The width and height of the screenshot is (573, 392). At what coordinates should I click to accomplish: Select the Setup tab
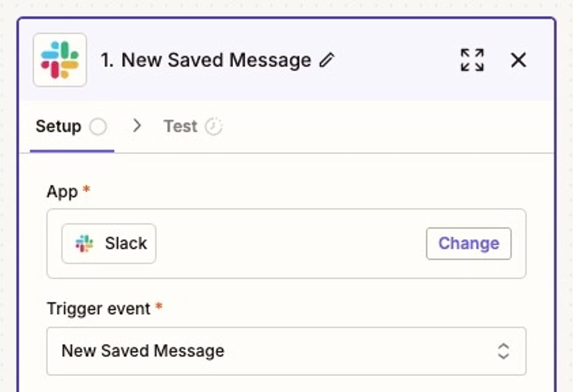[x=58, y=126]
